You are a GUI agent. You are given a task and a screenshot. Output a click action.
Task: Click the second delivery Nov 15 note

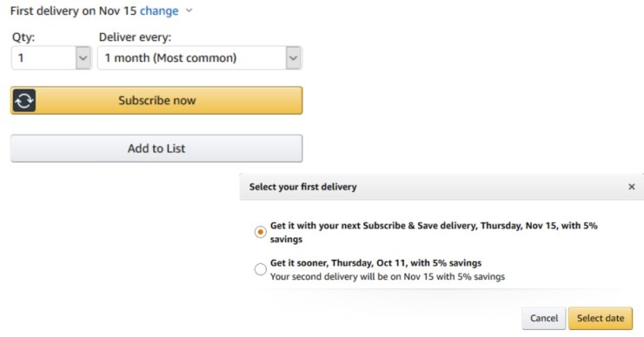(388, 277)
